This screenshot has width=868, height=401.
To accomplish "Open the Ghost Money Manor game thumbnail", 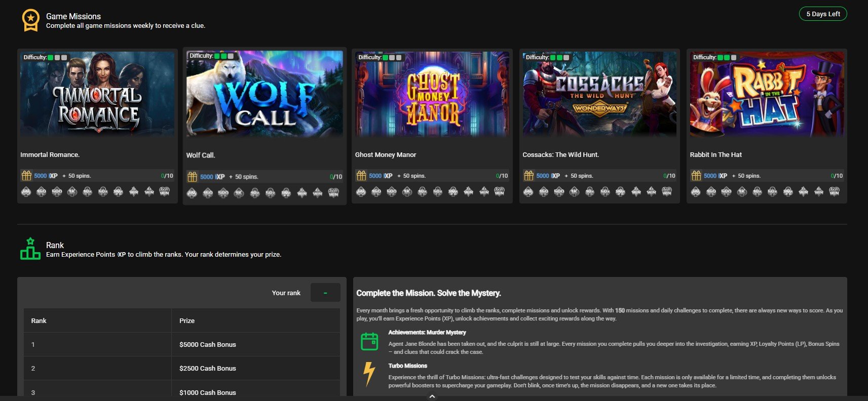I will coord(432,94).
